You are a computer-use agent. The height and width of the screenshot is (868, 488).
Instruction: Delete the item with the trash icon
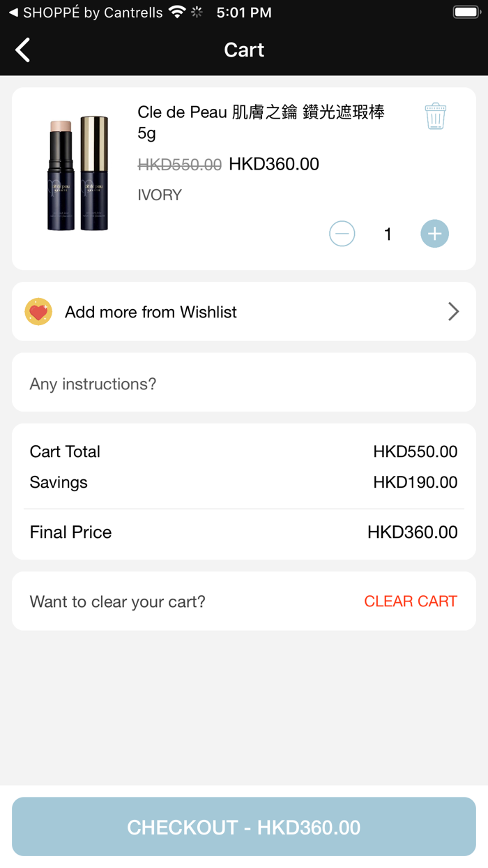[x=435, y=117]
